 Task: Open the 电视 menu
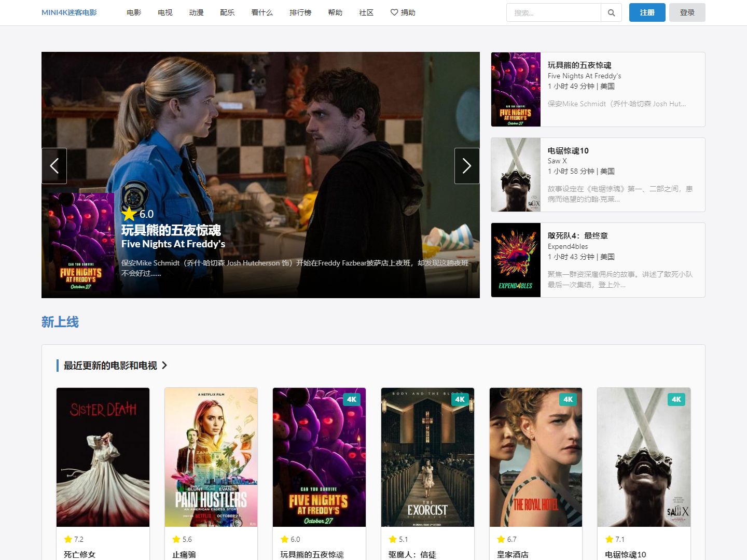tap(165, 12)
